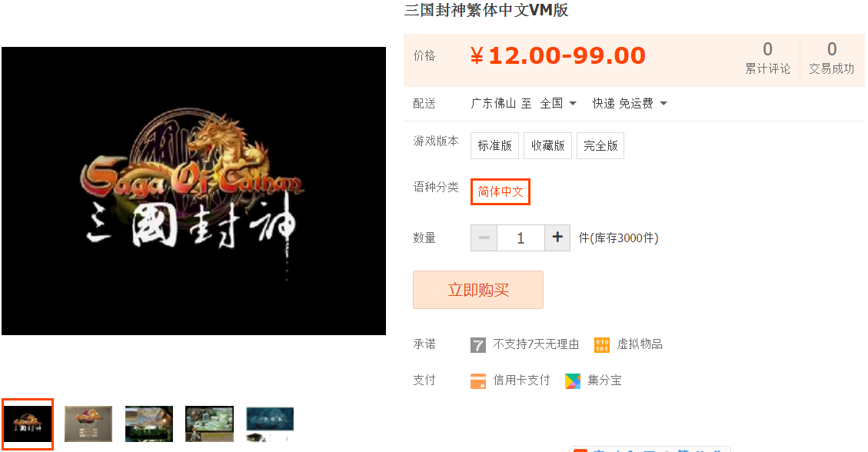Select the first Saga of Cathay logo thumbnail
This screenshot has width=868, height=452.
(28, 424)
